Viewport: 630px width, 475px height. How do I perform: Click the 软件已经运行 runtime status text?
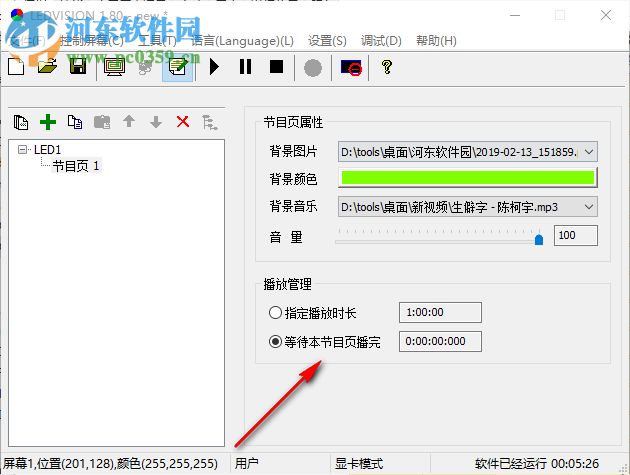click(536, 464)
